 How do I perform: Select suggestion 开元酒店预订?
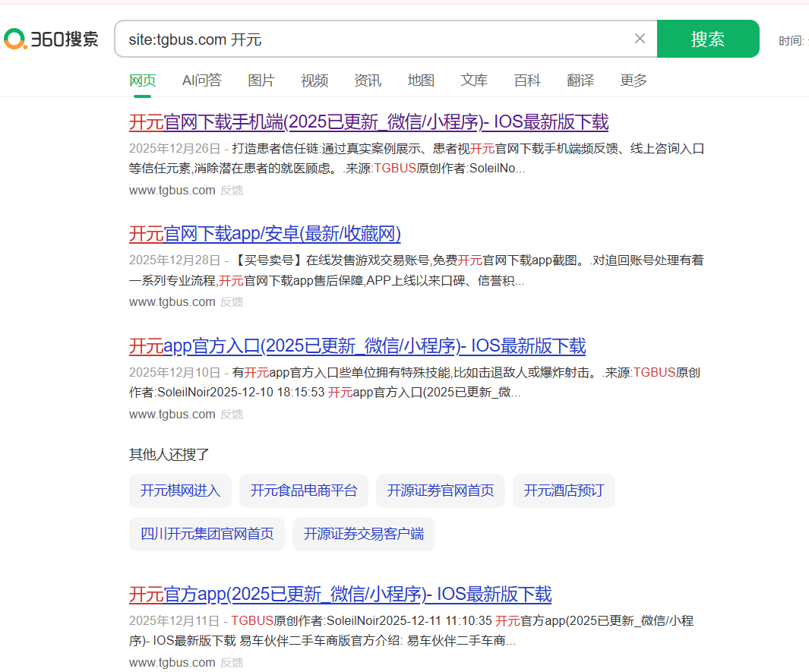(x=564, y=491)
